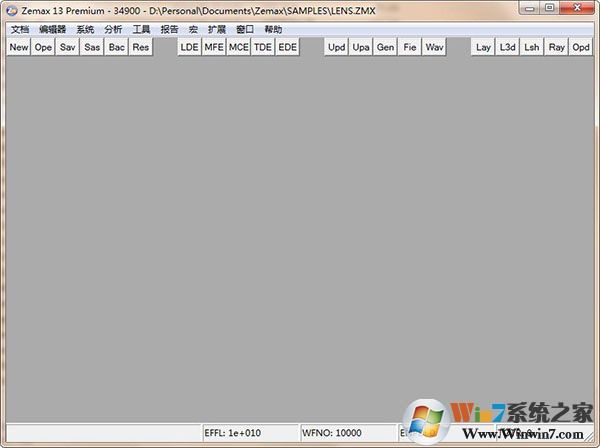Open the 报告 menu
600x448 pixels.
[x=169, y=29]
